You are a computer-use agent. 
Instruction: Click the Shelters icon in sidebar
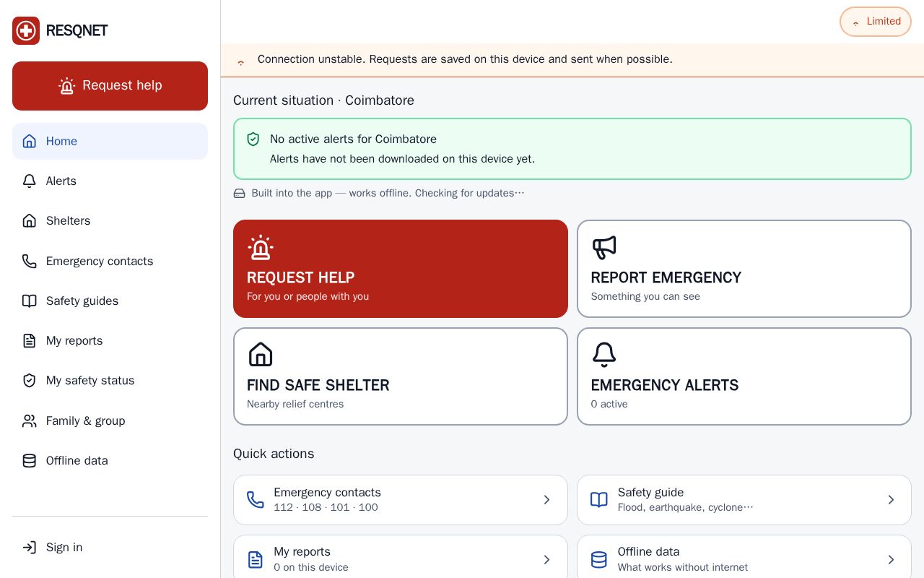point(29,221)
